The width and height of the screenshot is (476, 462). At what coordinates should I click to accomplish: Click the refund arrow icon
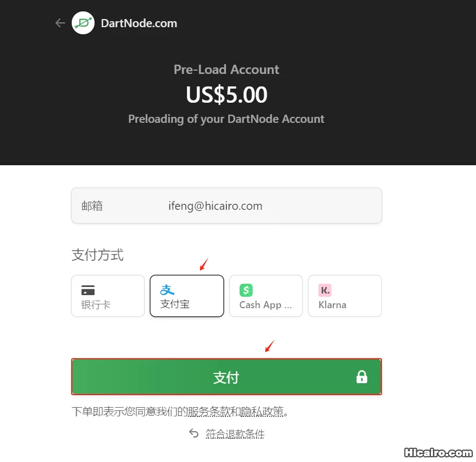click(193, 433)
